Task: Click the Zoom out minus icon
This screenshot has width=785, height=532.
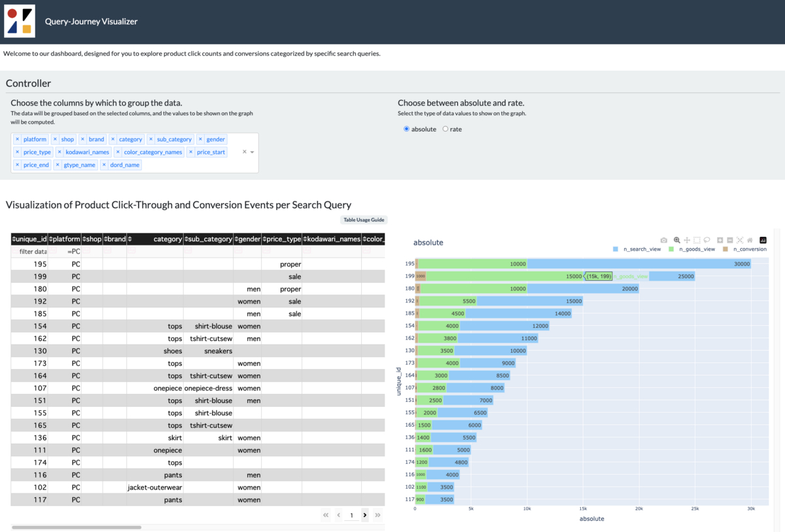Action: pos(730,240)
